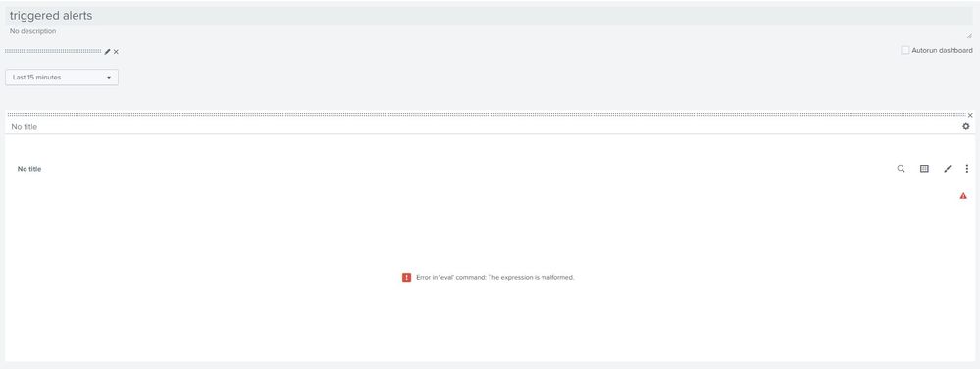The width and height of the screenshot is (980, 369).
Task: Open the paintbrush format visualization icon
Action: [x=948, y=168]
